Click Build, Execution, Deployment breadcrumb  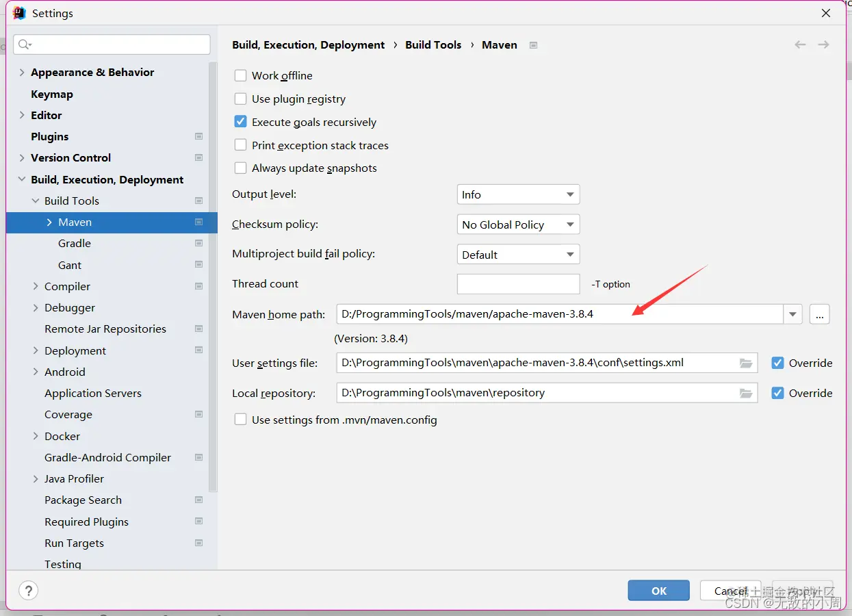pos(309,44)
